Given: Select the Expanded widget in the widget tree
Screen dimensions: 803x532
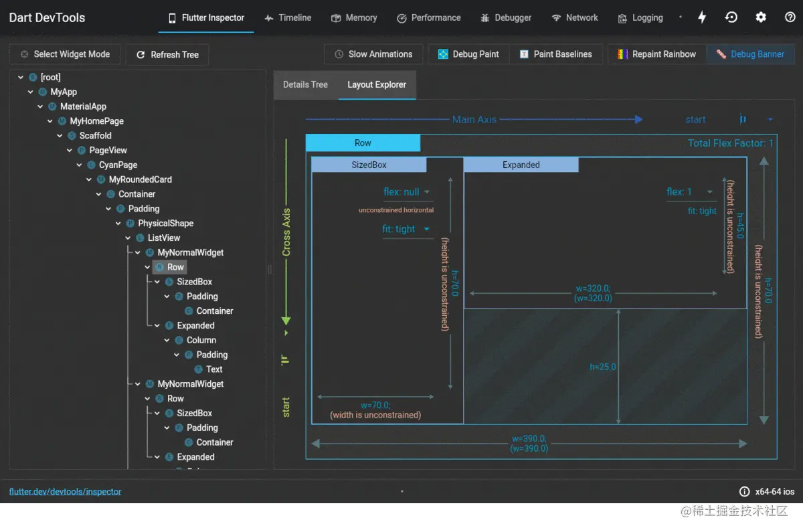Looking at the screenshot, I should 195,325.
